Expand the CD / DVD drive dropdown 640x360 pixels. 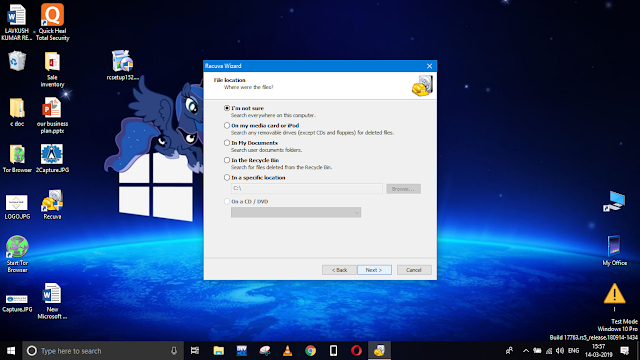296,213
